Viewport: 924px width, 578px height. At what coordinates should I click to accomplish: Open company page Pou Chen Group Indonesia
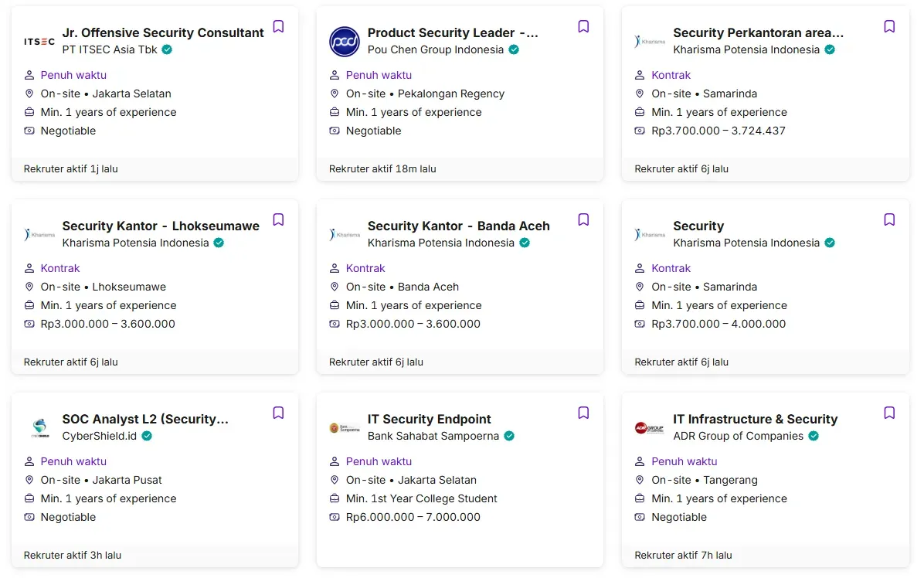tap(435, 49)
